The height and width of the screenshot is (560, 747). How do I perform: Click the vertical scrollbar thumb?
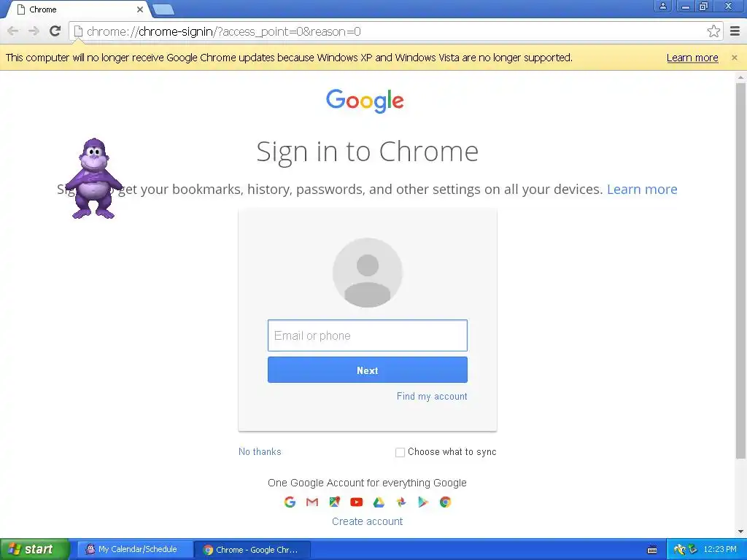coord(740,271)
